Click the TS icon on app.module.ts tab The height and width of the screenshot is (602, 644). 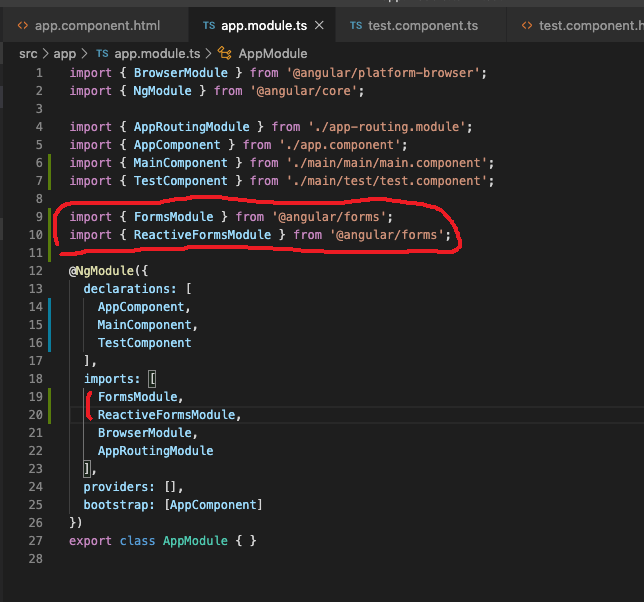click(x=209, y=25)
